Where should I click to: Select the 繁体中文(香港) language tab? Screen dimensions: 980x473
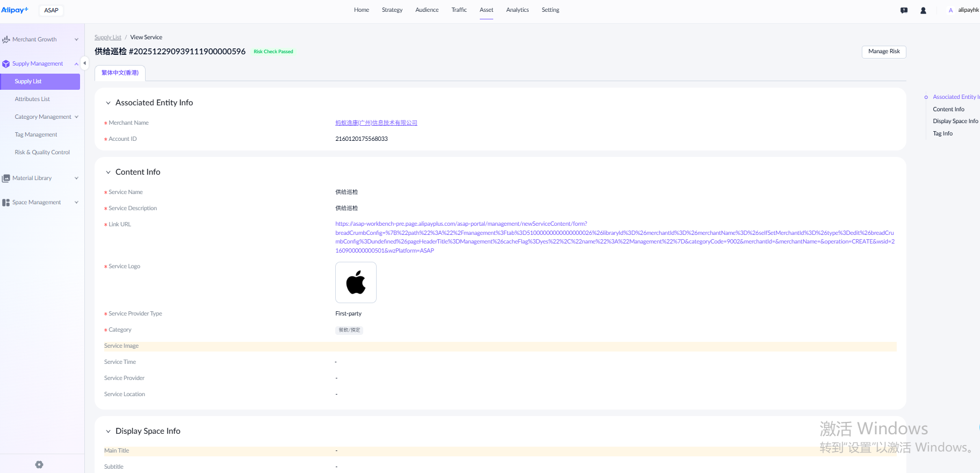pyautogui.click(x=120, y=73)
